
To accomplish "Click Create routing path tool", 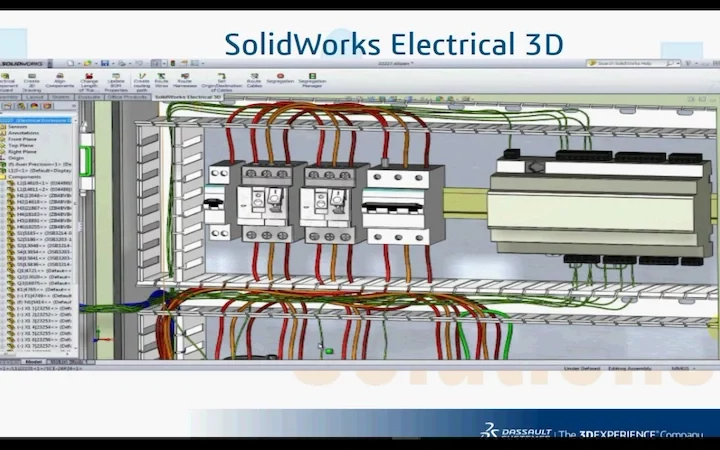I will click(142, 82).
